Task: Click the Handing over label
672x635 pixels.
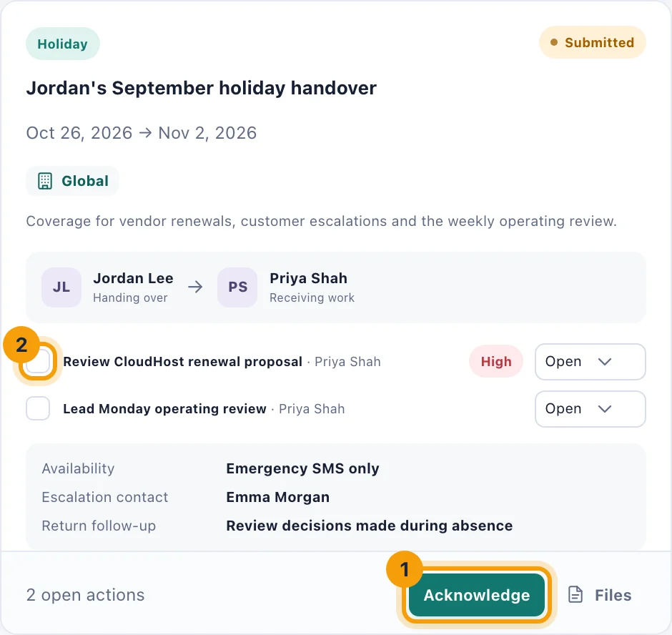Action: [130, 297]
